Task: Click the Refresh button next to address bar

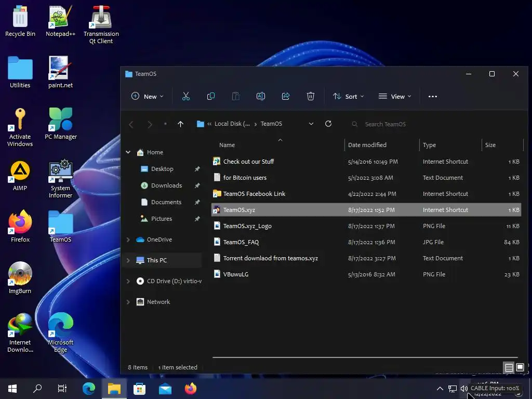Action: 328,124
